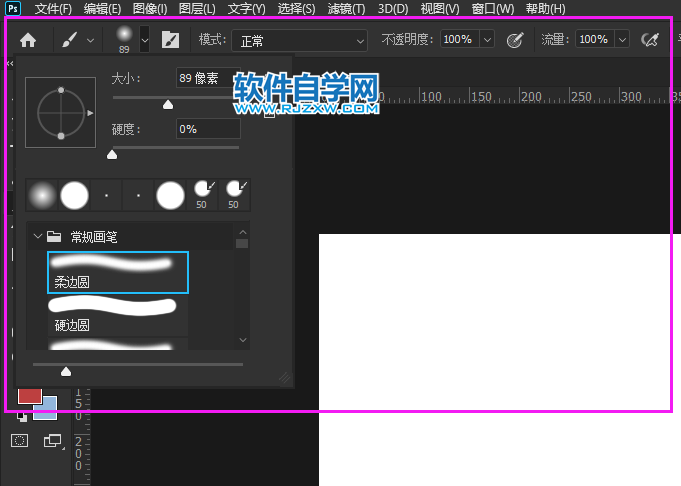The image size is (681, 486).
Task: Open the 3D(D) menu
Action: point(393,9)
